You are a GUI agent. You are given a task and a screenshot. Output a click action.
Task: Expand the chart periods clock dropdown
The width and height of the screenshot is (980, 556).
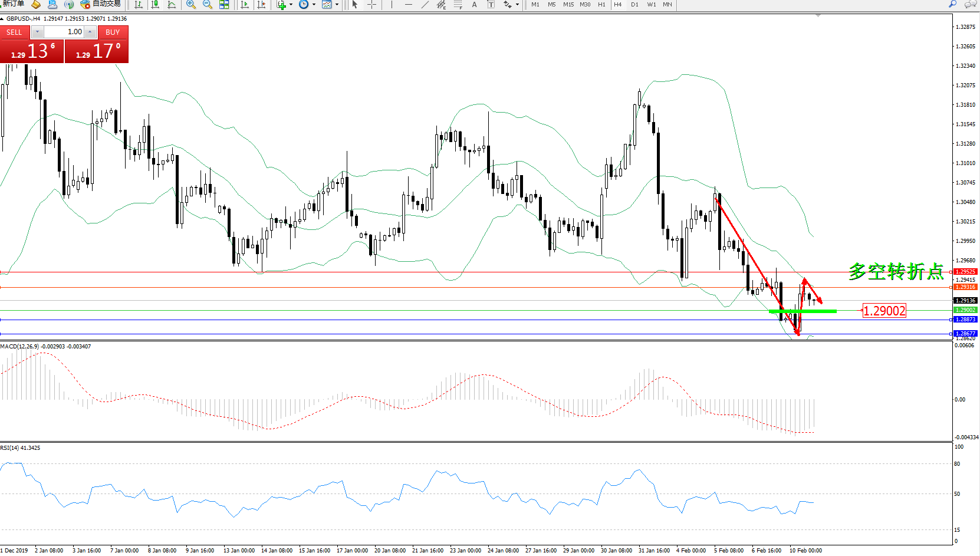(314, 5)
